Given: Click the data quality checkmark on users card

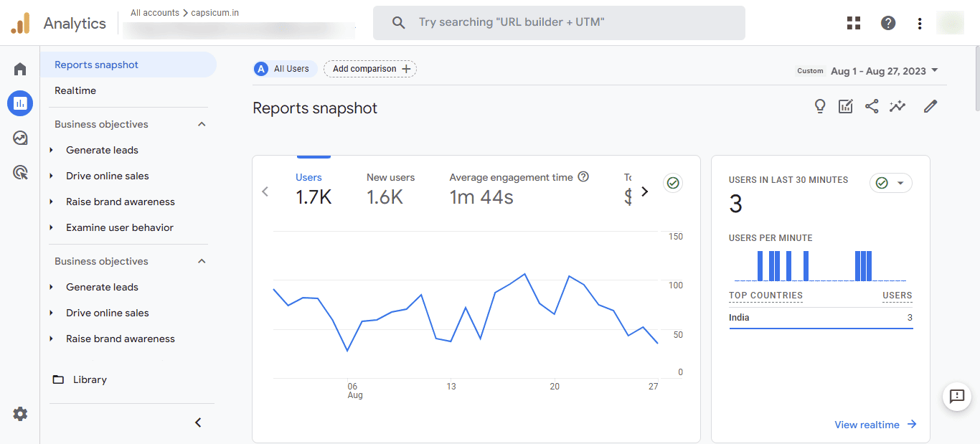Looking at the screenshot, I should tap(672, 183).
